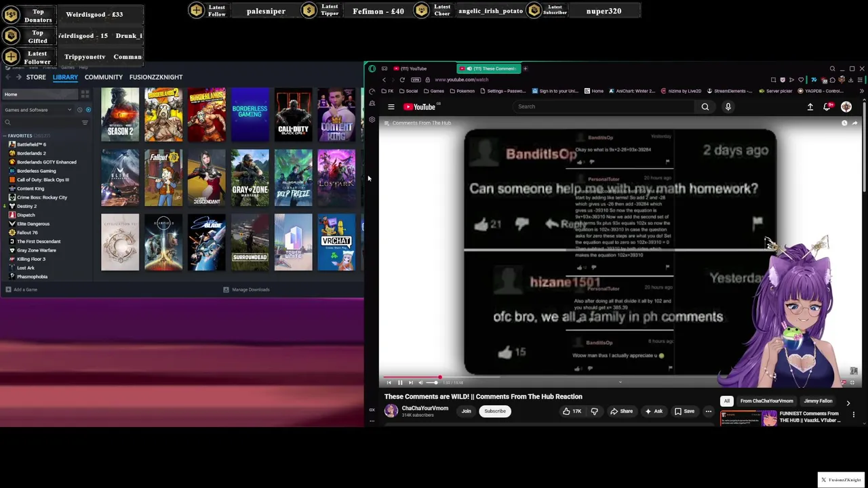Open ChaChaYourVmom channel avatar
This screenshot has height=488, width=868.
(391, 411)
